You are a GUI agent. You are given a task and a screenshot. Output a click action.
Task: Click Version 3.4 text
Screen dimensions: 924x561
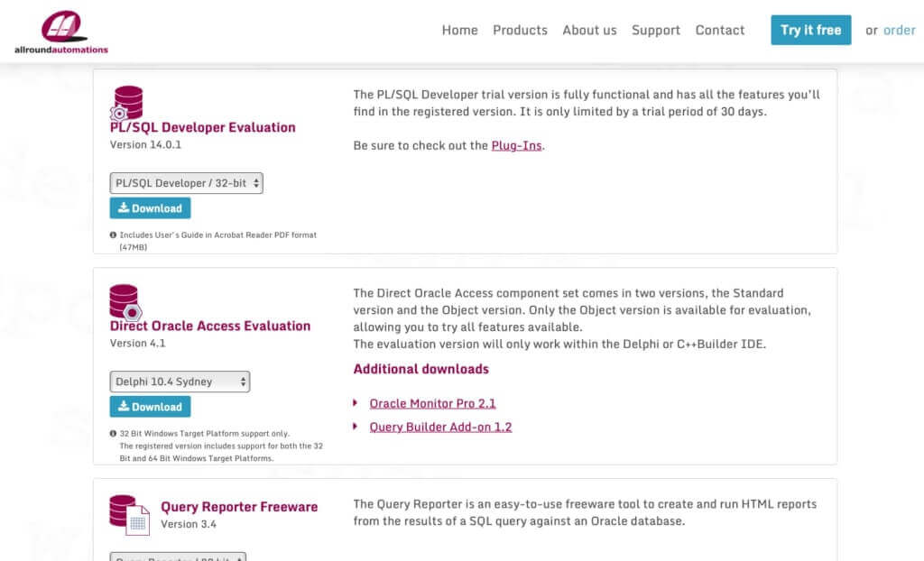[189, 524]
